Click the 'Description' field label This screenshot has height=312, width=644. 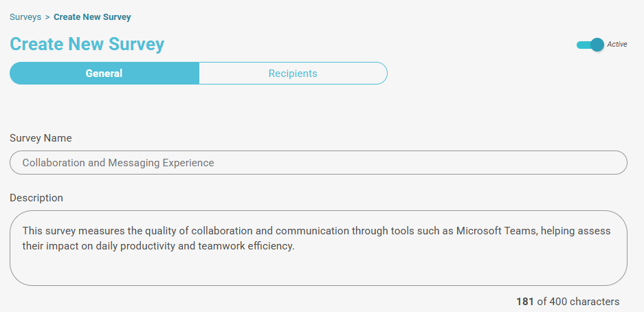pos(36,198)
